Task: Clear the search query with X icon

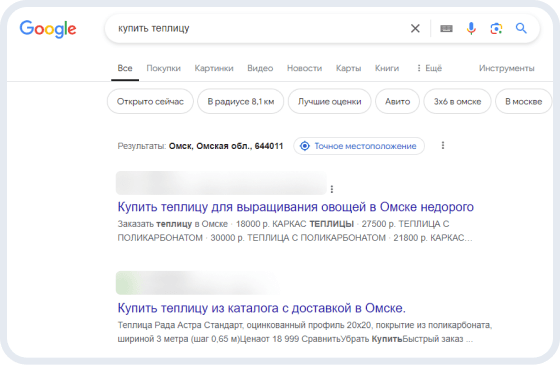Action: click(x=415, y=28)
